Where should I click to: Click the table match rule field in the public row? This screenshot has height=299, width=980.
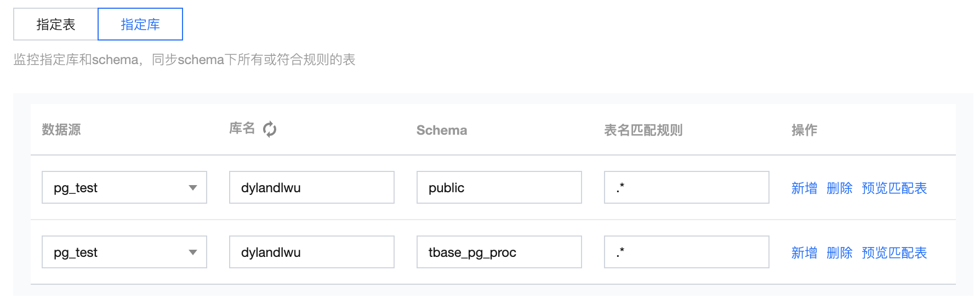686,188
